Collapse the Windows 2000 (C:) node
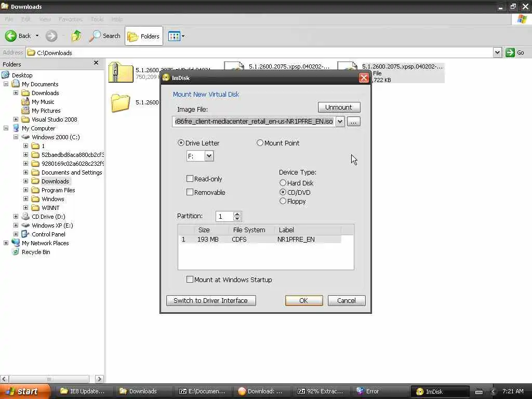 click(16, 137)
